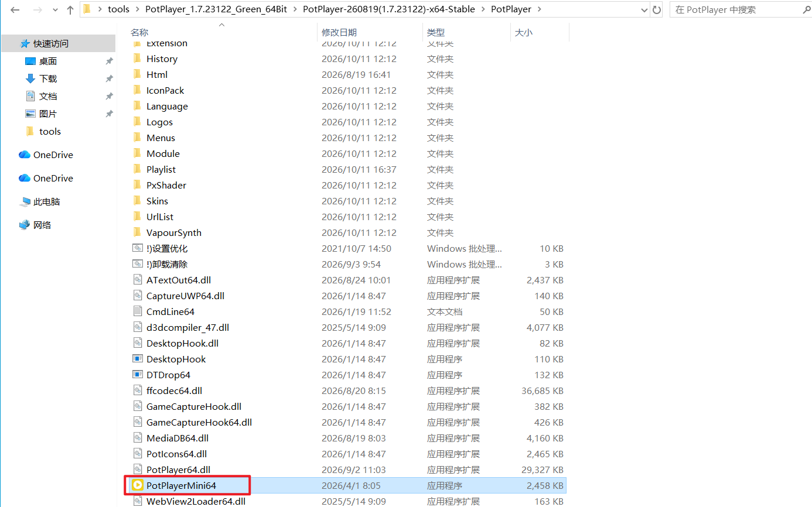The width and height of the screenshot is (812, 507).
Task: Open 图片 in the sidebar
Action: 48,114
